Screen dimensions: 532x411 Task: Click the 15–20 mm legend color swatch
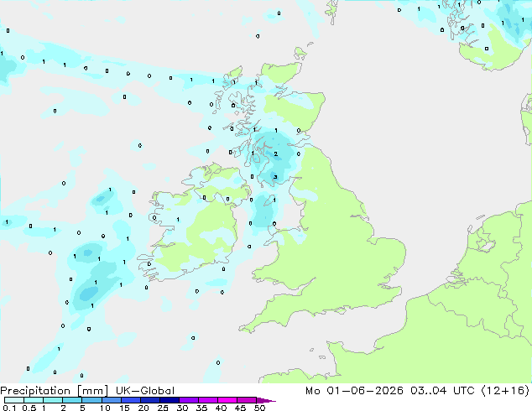130,400
